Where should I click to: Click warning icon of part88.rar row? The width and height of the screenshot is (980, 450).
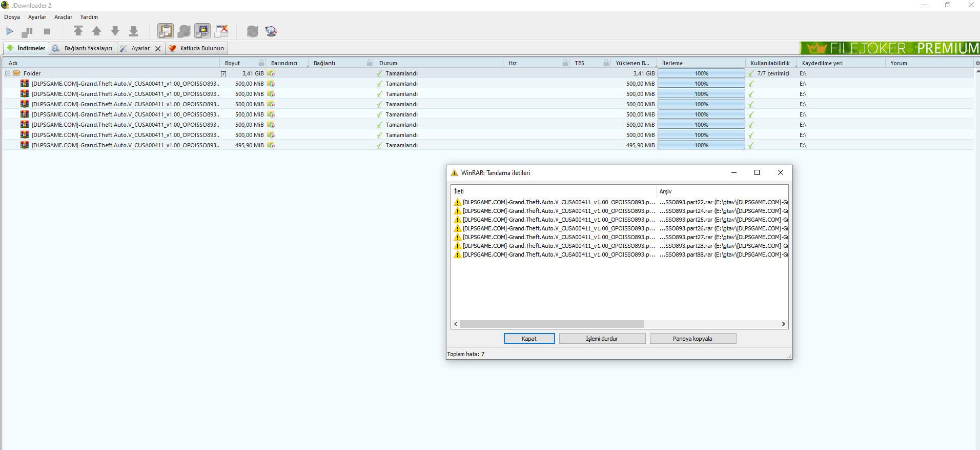click(458, 255)
